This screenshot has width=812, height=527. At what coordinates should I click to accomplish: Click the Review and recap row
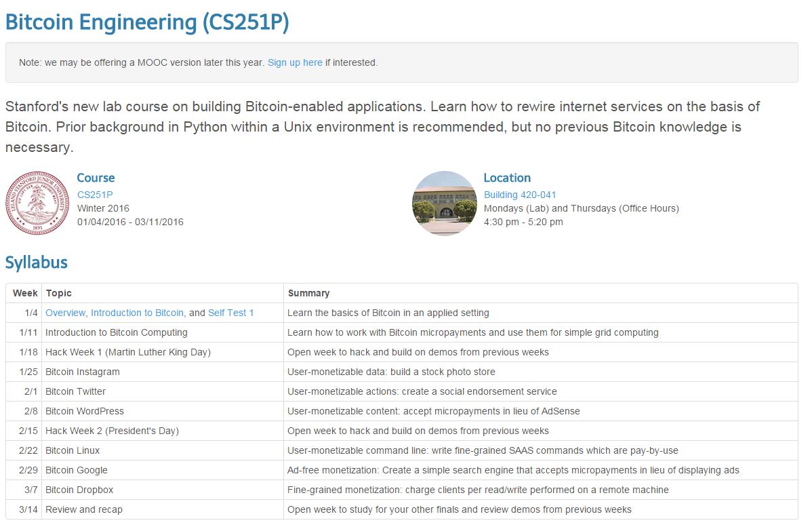pyautogui.click(x=84, y=509)
